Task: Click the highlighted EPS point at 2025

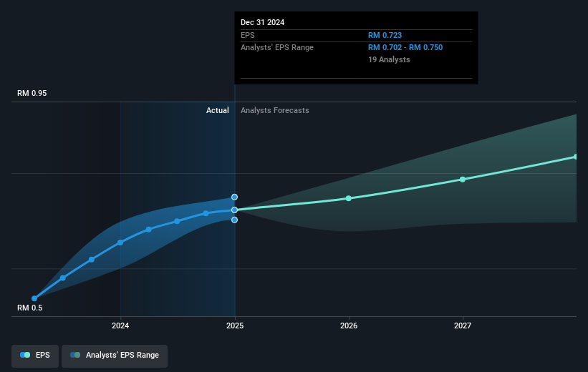Action: 234,210
